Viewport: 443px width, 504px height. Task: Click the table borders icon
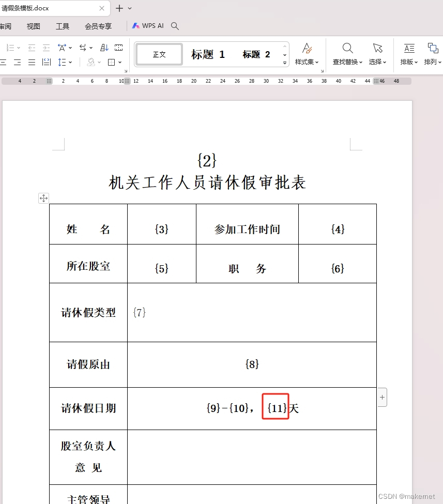click(112, 62)
